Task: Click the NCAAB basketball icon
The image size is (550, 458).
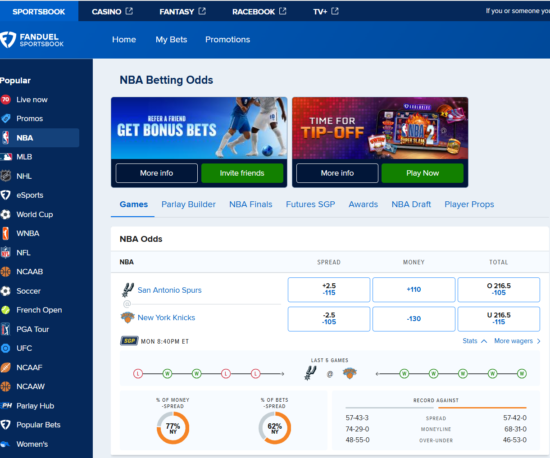Action: [5, 271]
